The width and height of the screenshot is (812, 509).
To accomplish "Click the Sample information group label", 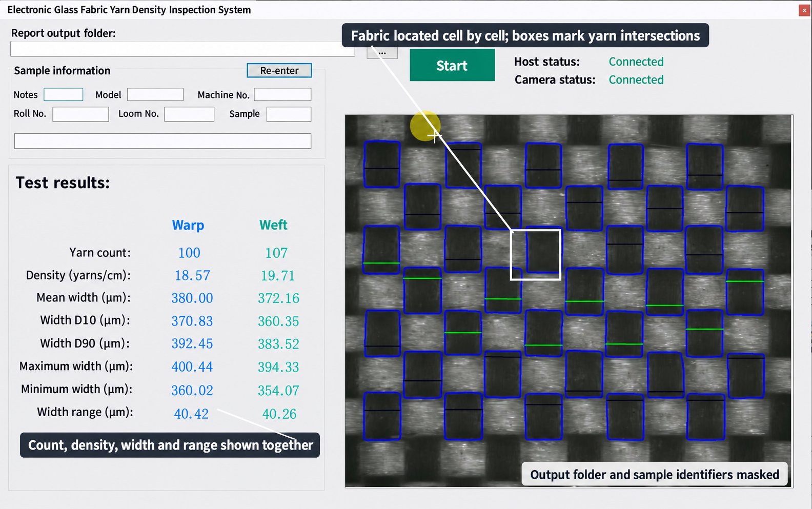I will [62, 71].
